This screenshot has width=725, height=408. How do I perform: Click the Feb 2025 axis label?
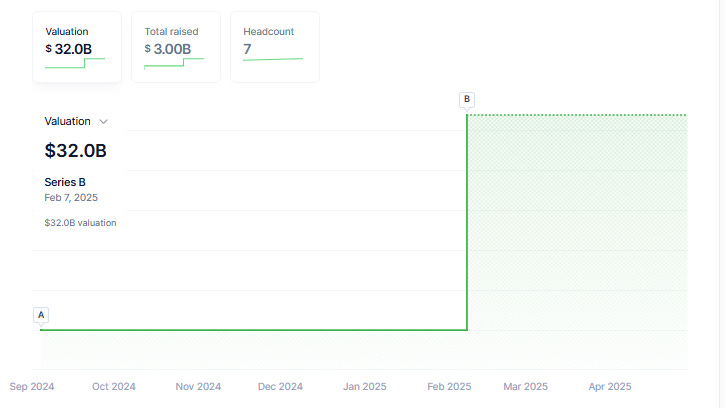click(449, 387)
